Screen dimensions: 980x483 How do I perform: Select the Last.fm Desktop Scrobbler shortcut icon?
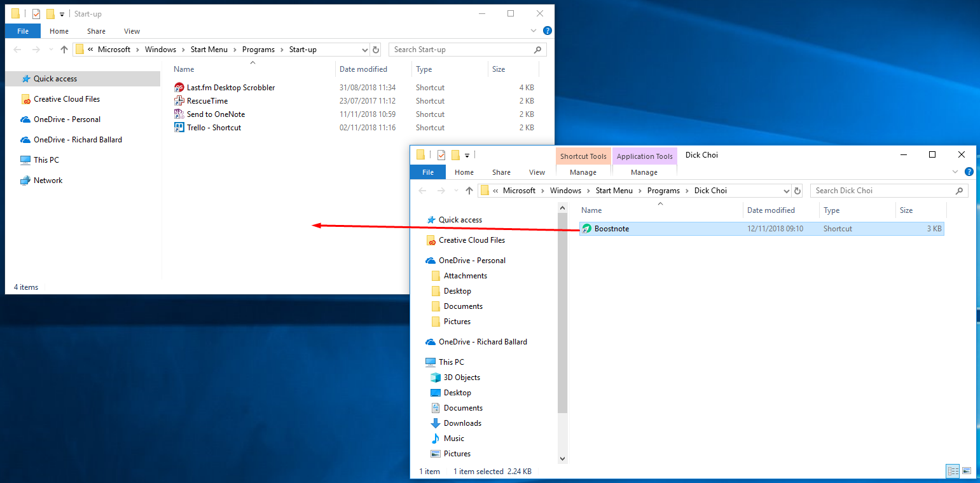[179, 88]
